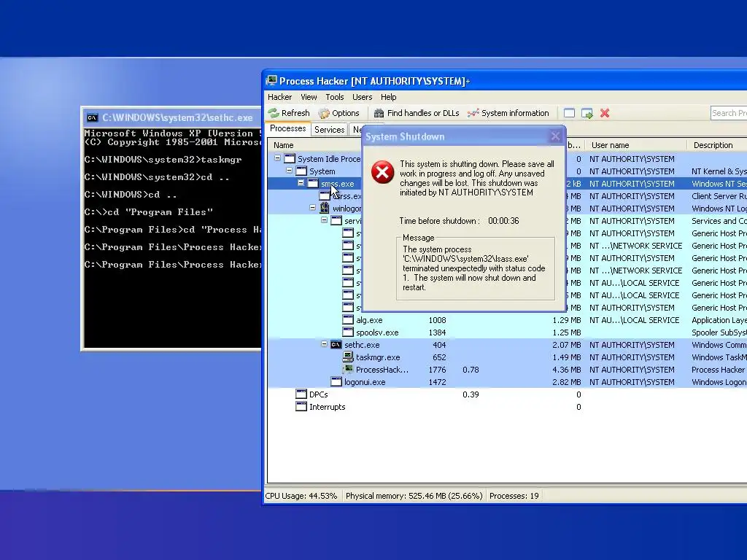747x560 pixels.
Task: Click the icon beside the System process
Action: click(x=301, y=171)
